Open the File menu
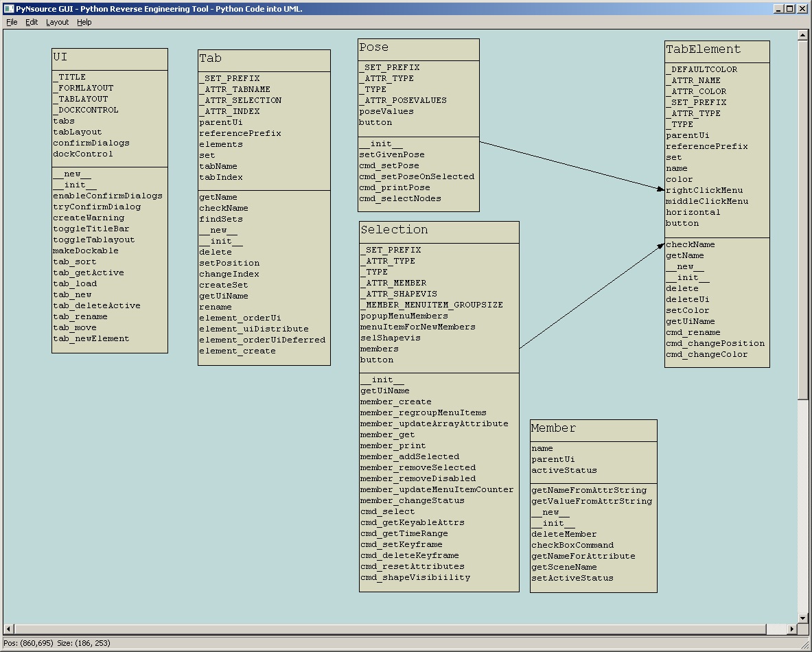The width and height of the screenshot is (812, 652). click(11, 22)
